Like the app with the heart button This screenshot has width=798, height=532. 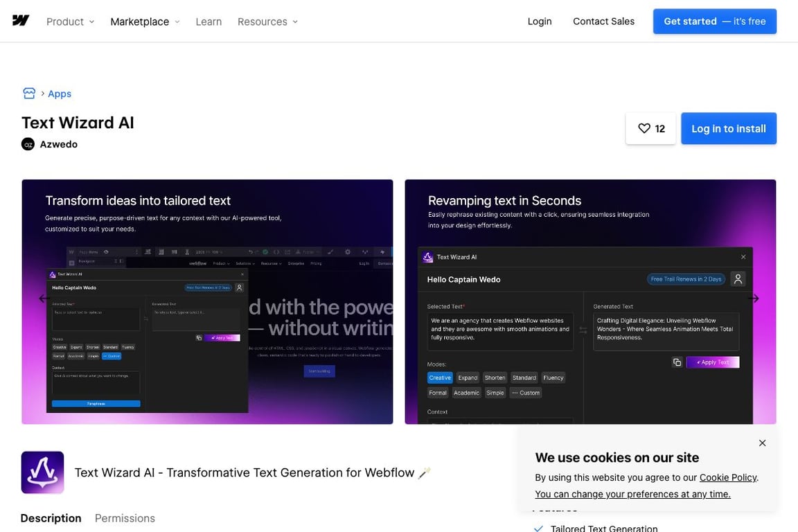(651, 128)
